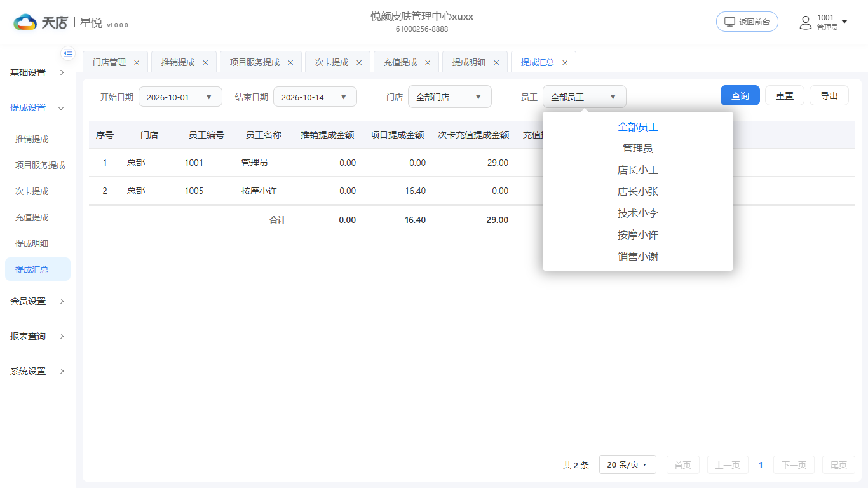The width and height of the screenshot is (868, 488).
Task: Click employee number 1001 in the table
Action: pyautogui.click(x=194, y=163)
